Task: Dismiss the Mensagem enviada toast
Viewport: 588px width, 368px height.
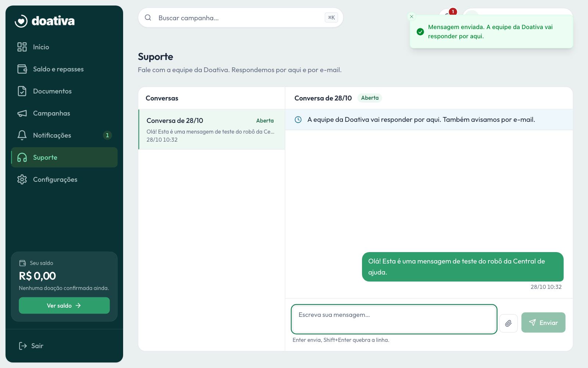Action: [412, 17]
